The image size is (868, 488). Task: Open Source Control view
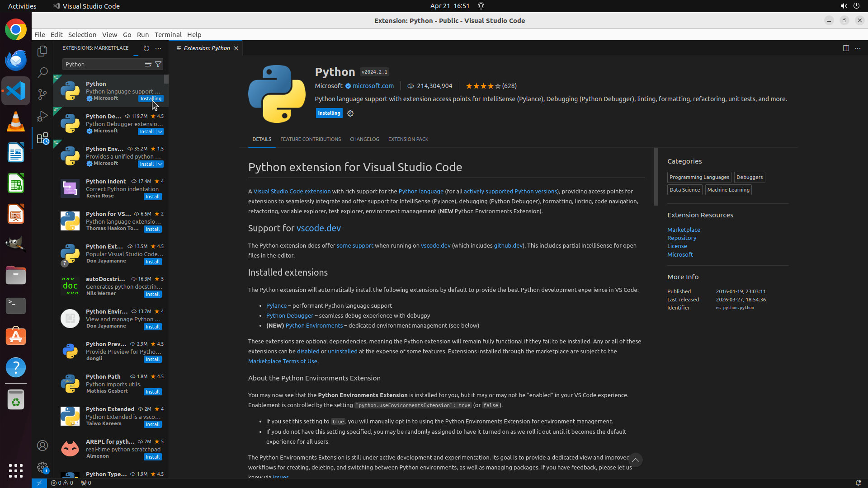(x=42, y=94)
